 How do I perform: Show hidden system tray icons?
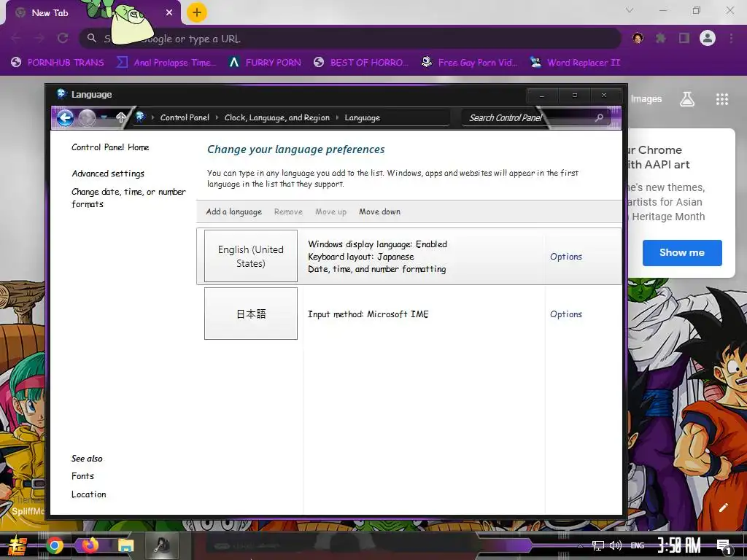coord(580,545)
